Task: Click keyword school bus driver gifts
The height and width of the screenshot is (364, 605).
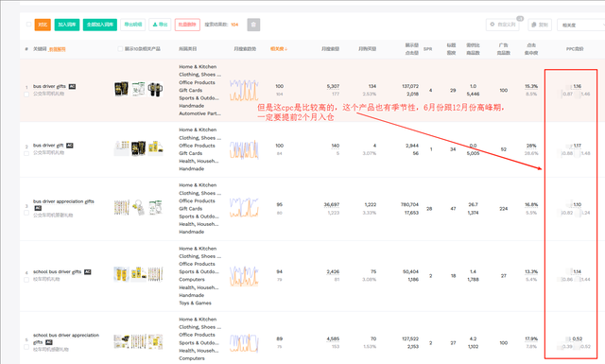Action: 57,271
